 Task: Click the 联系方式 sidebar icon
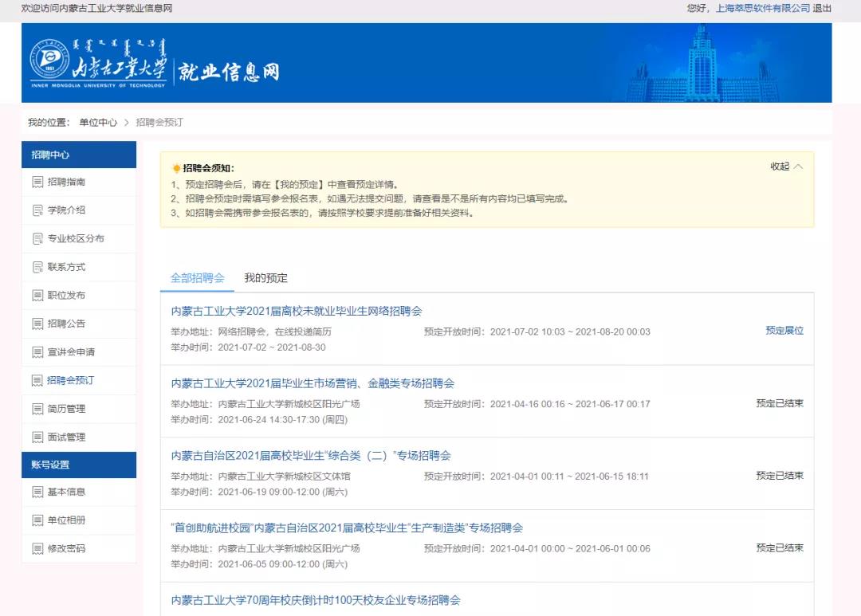point(37,267)
